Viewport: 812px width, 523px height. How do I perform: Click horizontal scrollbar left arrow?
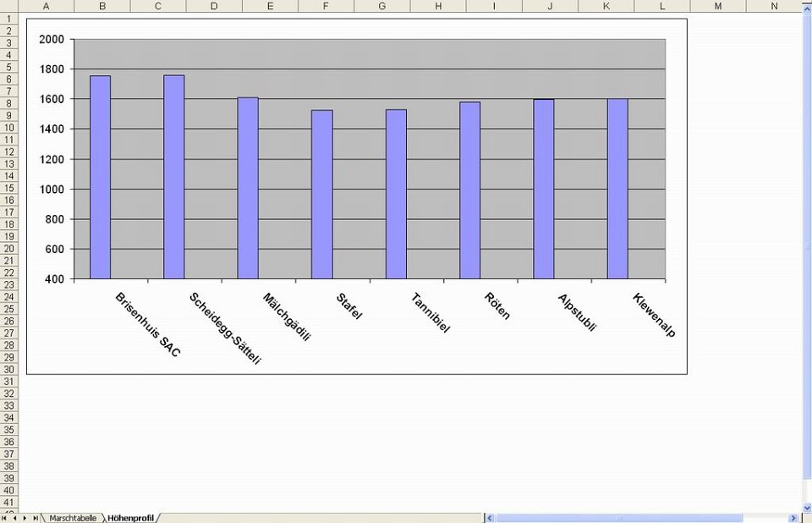click(x=490, y=518)
